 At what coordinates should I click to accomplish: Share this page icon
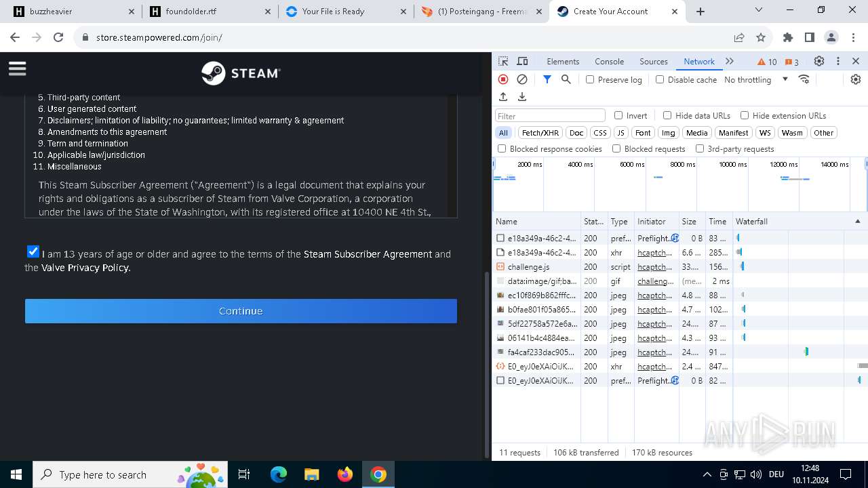[x=739, y=37]
